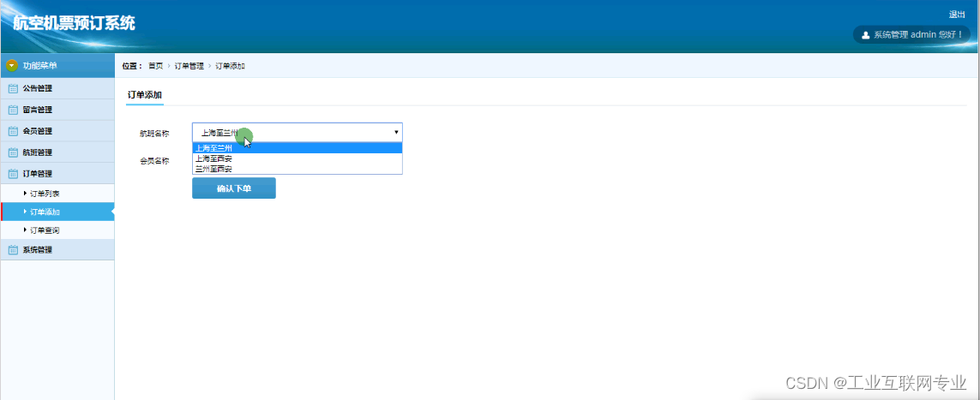
Task: Open the 订单列表 submenu item
Action: click(x=57, y=194)
